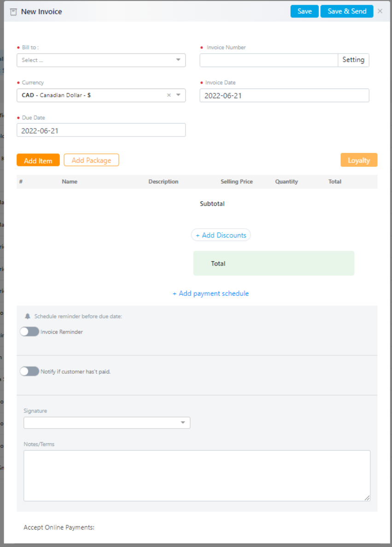Click the Description column header
This screenshot has height=547, width=392.
click(163, 182)
